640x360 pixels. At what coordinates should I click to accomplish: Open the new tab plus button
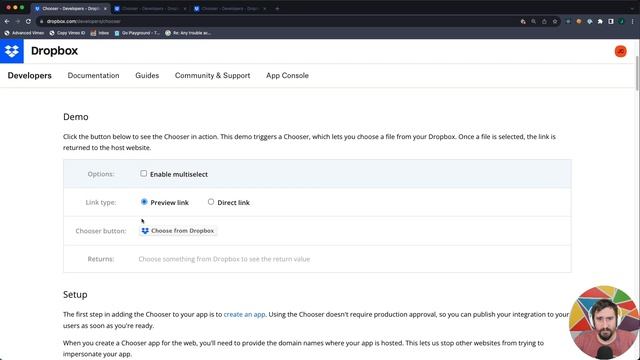point(277,8)
